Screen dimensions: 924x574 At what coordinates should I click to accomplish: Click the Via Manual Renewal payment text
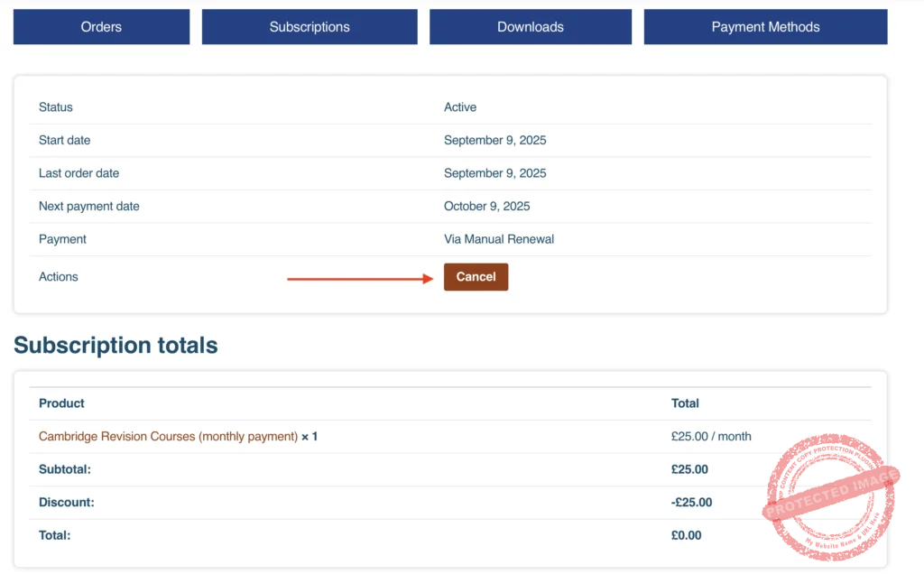point(498,240)
